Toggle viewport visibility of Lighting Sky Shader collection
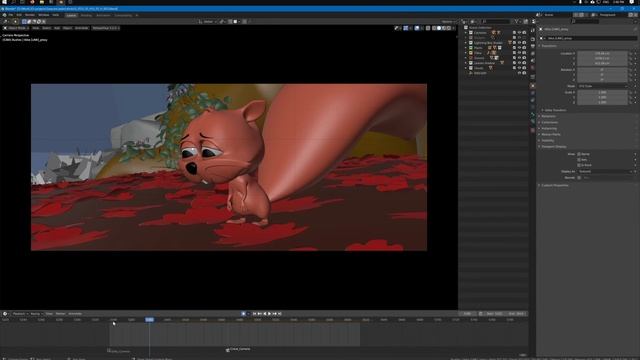This screenshot has height=360, width=640. pos(519,43)
